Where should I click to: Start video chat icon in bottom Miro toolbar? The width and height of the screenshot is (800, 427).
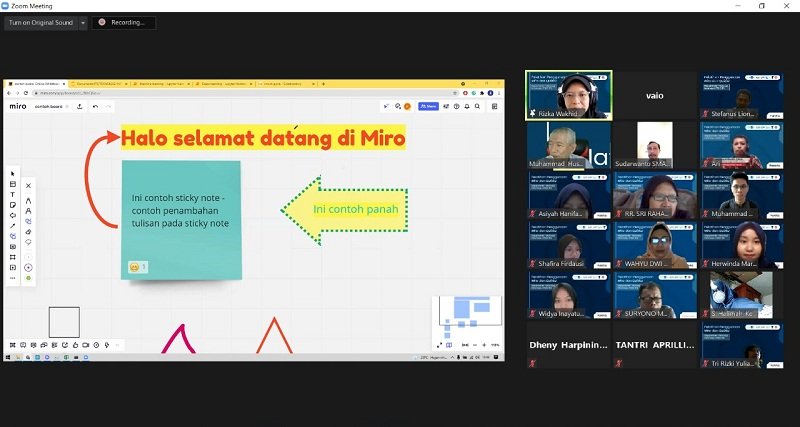click(x=85, y=345)
